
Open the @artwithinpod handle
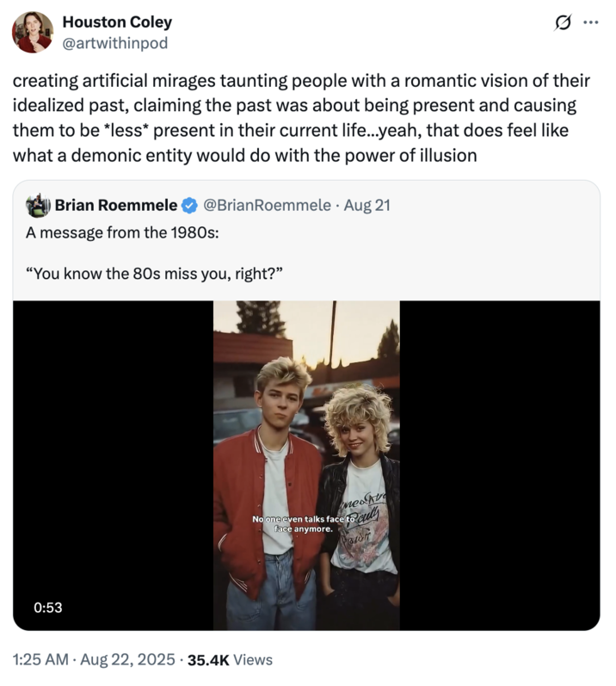[115, 43]
